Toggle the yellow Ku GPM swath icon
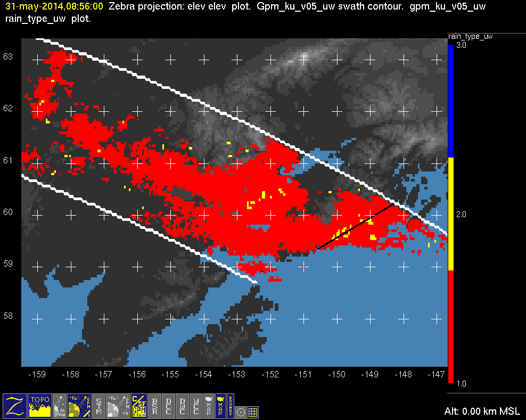Image resolution: width=526 pixels, height=420 pixels. [x=79, y=405]
